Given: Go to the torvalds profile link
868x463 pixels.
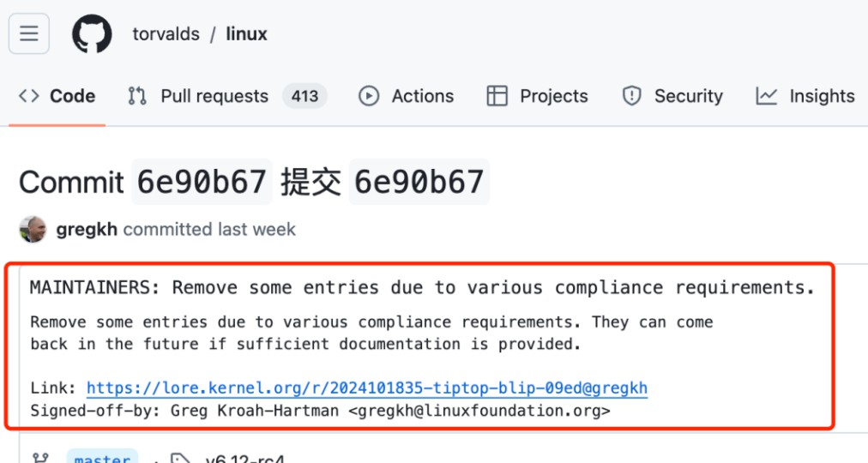Looking at the screenshot, I should tap(166, 34).
